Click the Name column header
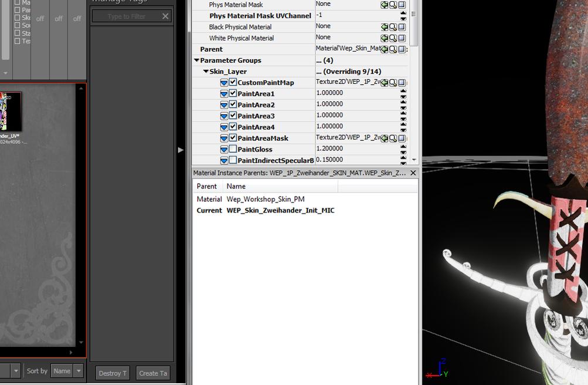Viewport: 588px width, 385px height. [280, 186]
